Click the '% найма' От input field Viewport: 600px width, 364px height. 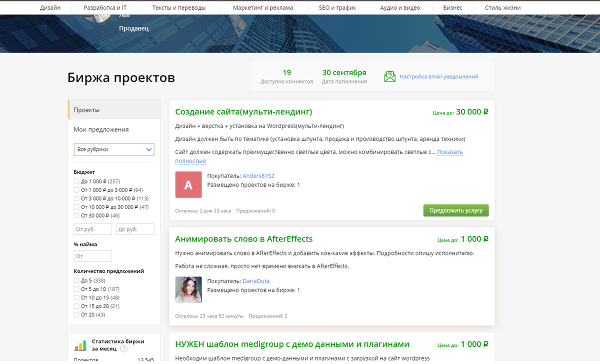pos(93,256)
